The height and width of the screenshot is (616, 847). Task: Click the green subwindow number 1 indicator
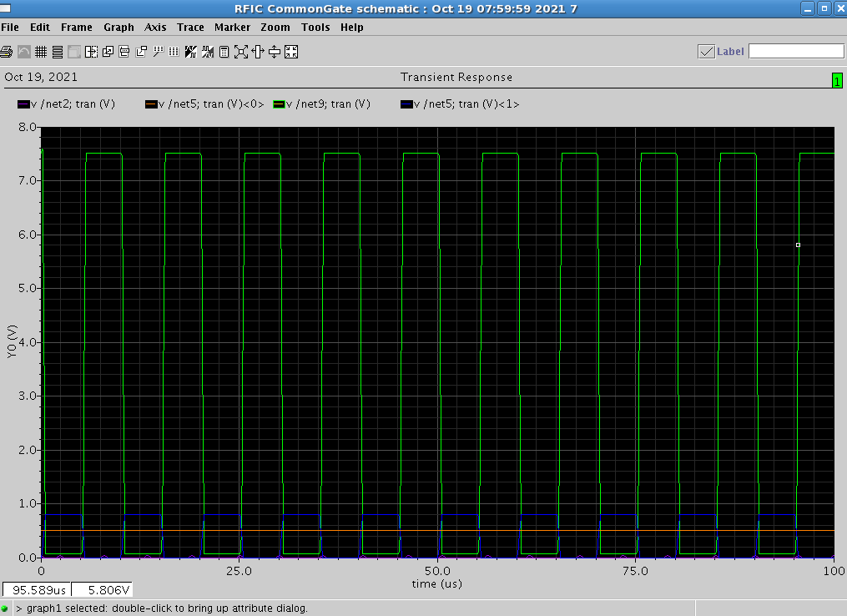[x=837, y=80]
